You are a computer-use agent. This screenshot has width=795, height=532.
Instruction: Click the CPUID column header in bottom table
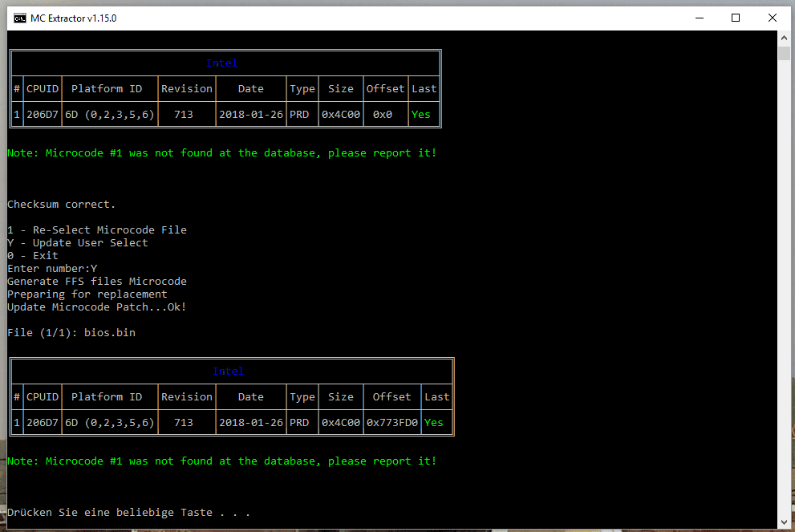point(43,397)
